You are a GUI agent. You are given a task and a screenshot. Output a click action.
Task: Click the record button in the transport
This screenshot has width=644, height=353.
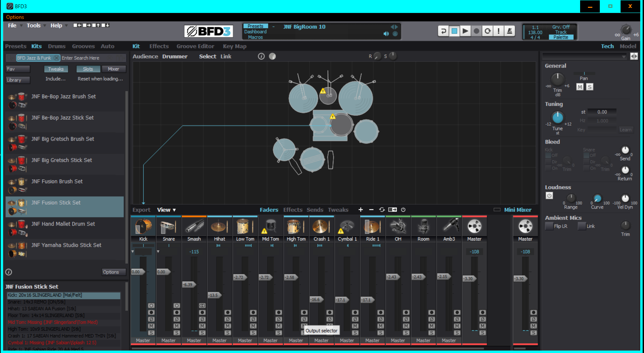pos(476,31)
